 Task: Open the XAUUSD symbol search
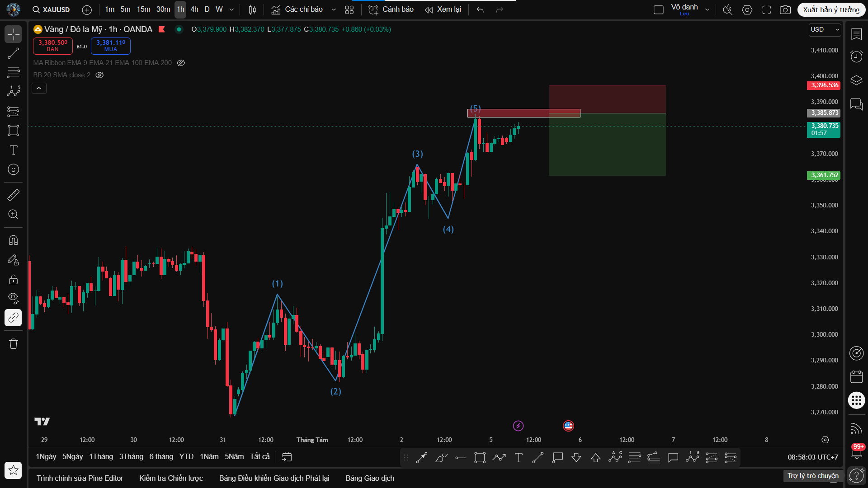click(51, 9)
